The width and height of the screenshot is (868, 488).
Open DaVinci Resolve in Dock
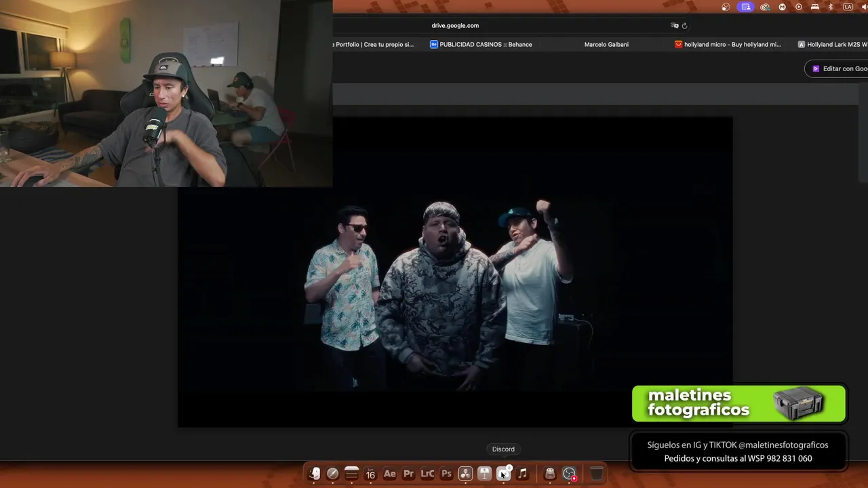click(465, 474)
